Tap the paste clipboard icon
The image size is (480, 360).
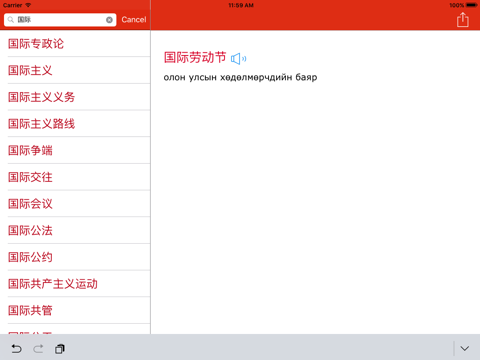60,349
